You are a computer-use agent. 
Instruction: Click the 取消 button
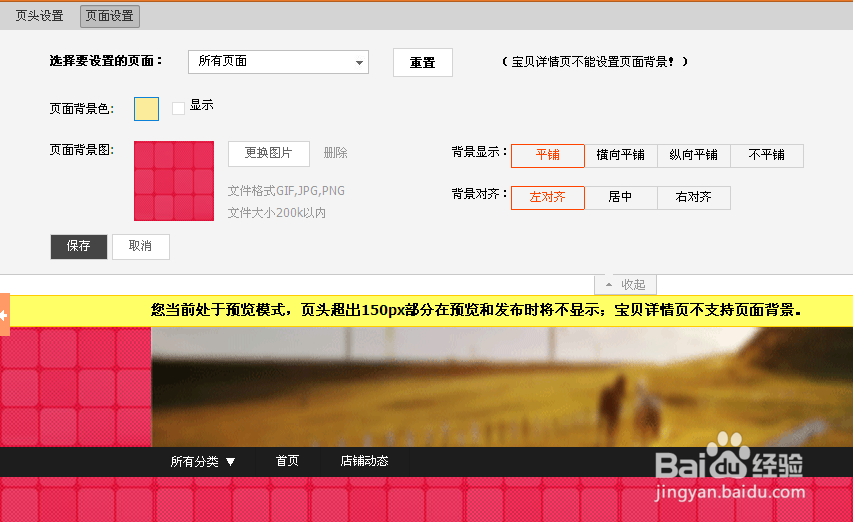click(x=141, y=247)
